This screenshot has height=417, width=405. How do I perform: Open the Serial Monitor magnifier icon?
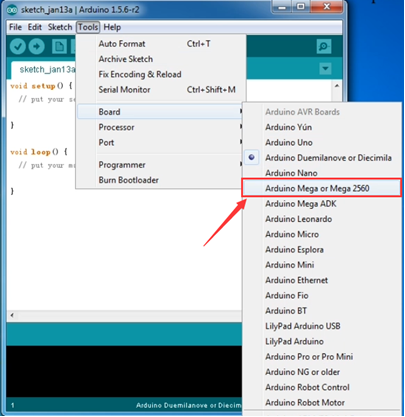click(323, 46)
